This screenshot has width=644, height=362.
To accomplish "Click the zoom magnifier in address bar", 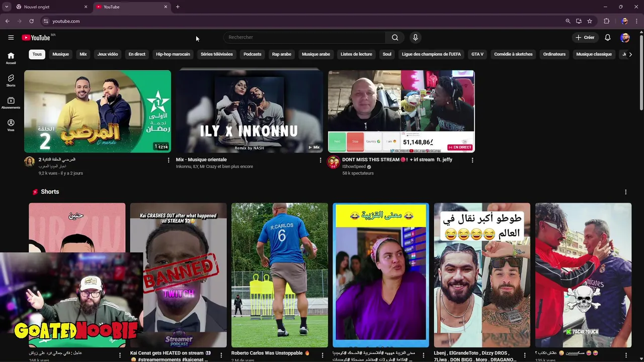I will point(568,21).
